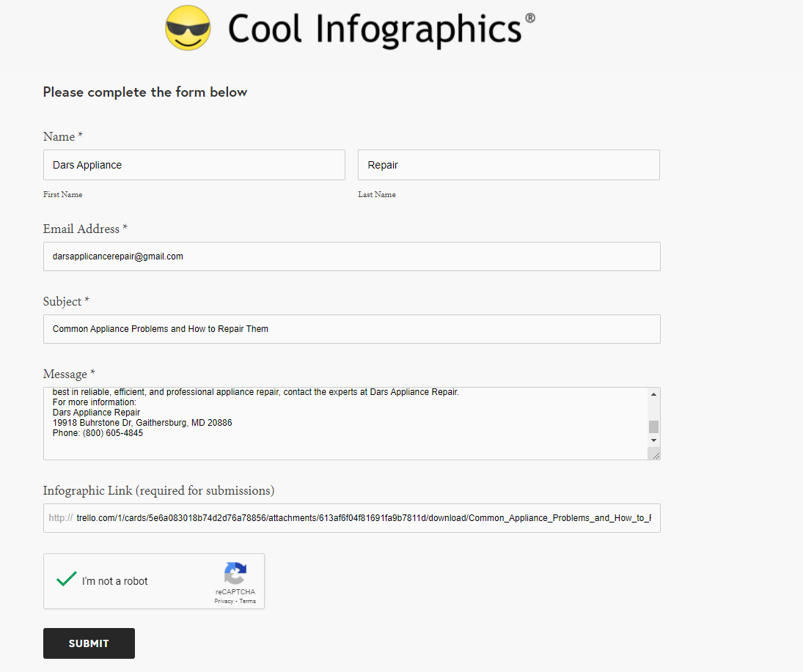Screen dimensions: 803x672
Task: Click into the Email Address input field
Action: [x=351, y=256]
